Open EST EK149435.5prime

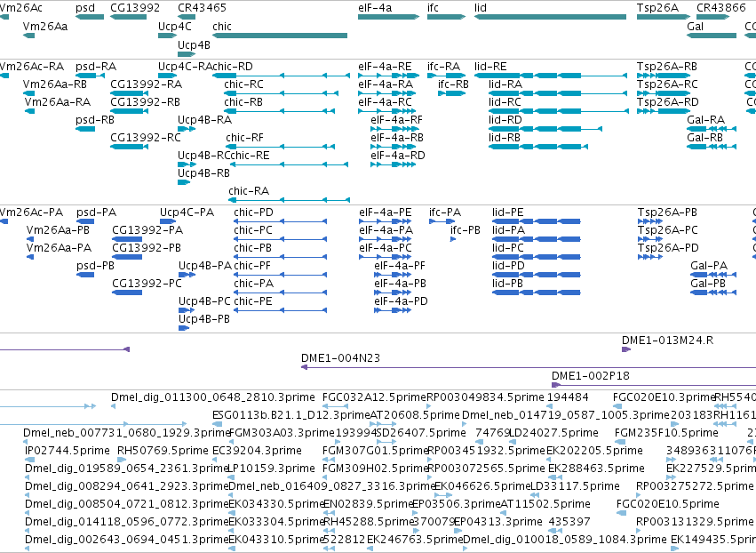pos(674,549)
